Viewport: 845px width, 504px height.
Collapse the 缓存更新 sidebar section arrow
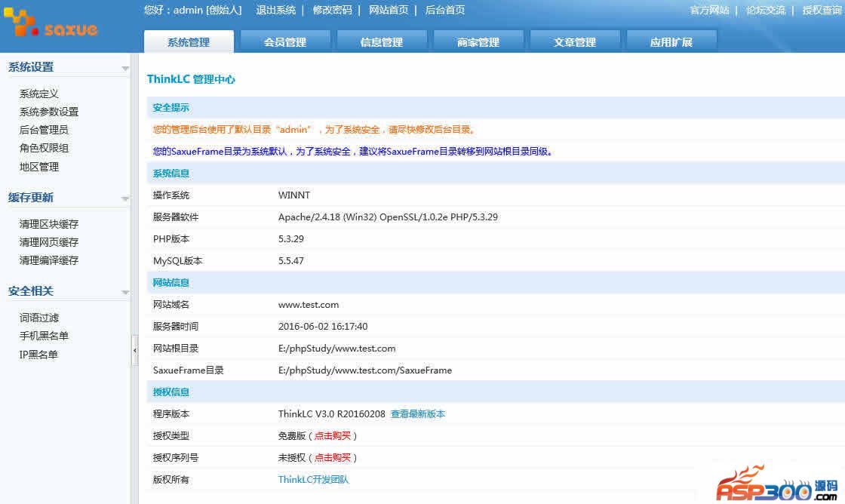click(125, 199)
